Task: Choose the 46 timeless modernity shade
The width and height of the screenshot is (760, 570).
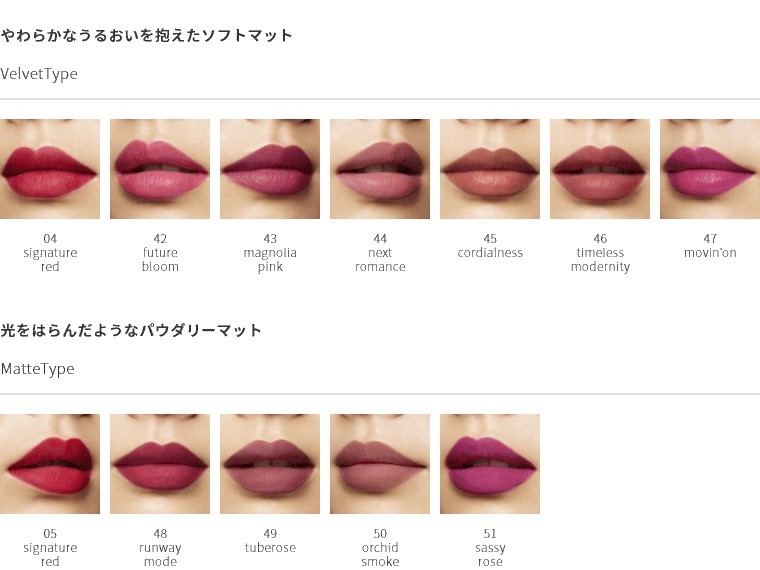Action: pos(600,169)
